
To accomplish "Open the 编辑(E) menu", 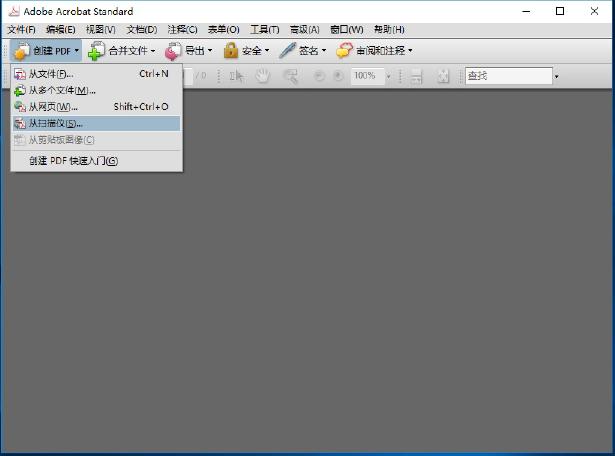I will (60, 30).
